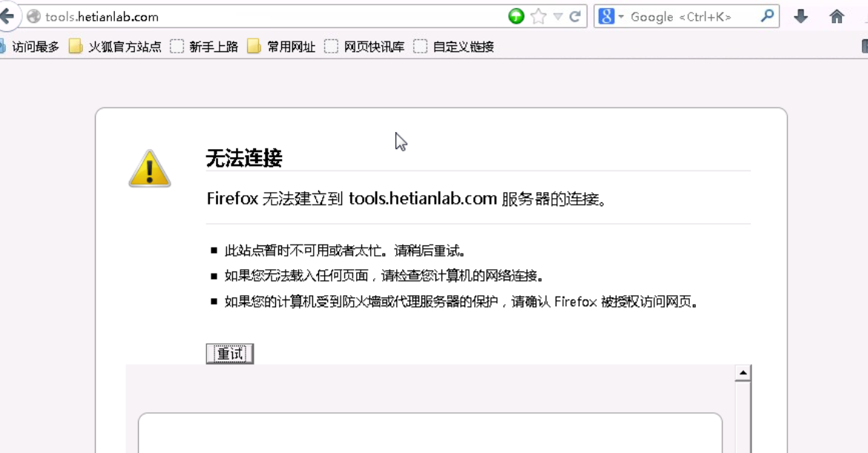
Task: Click the 重试 retry button
Action: (x=230, y=354)
